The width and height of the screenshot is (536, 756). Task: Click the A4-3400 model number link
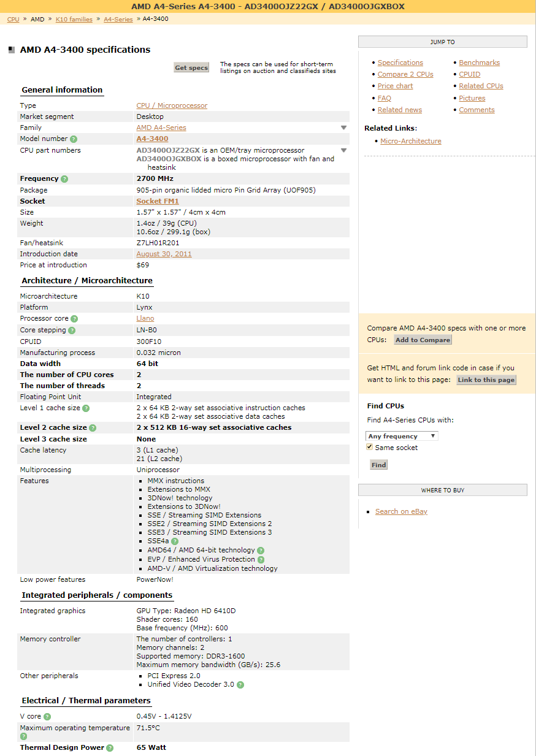point(152,139)
